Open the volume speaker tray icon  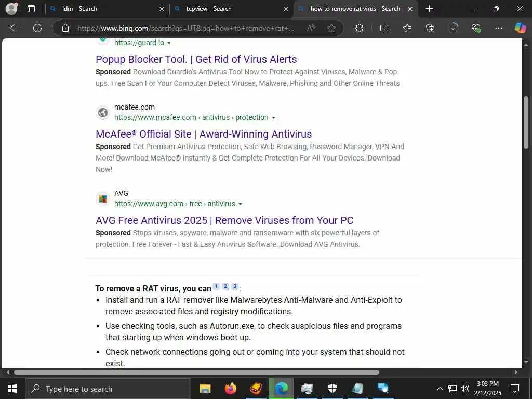pos(465,389)
